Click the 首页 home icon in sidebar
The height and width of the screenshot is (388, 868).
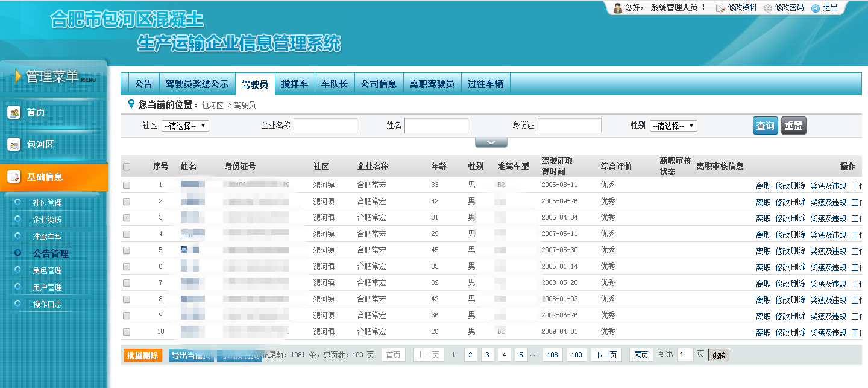[x=14, y=113]
